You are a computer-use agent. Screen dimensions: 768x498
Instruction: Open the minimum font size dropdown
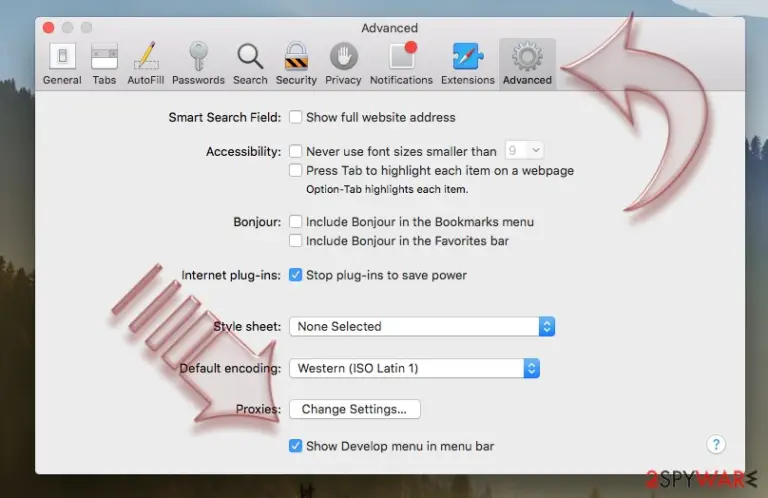click(524, 150)
